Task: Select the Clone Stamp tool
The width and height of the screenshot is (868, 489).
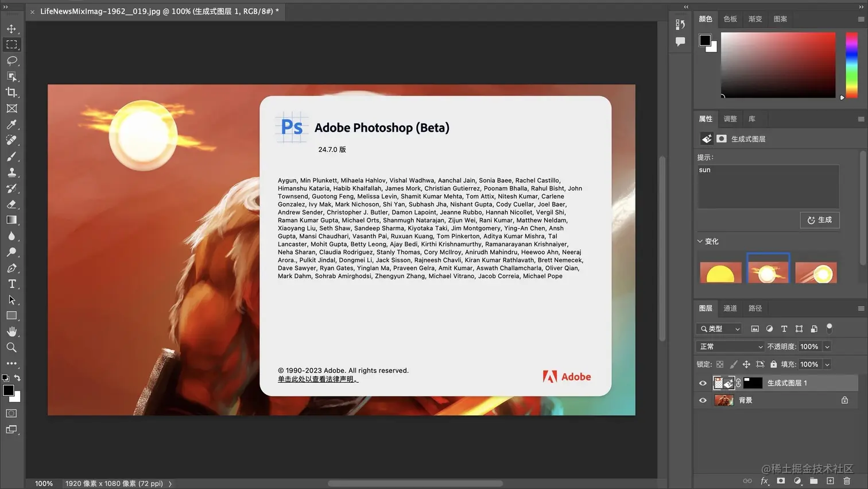Action: click(11, 172)
